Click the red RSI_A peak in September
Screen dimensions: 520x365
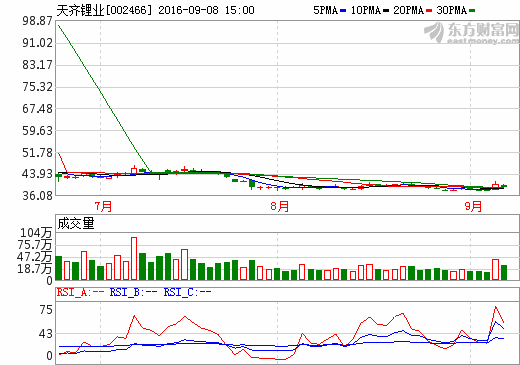(496, 307)
